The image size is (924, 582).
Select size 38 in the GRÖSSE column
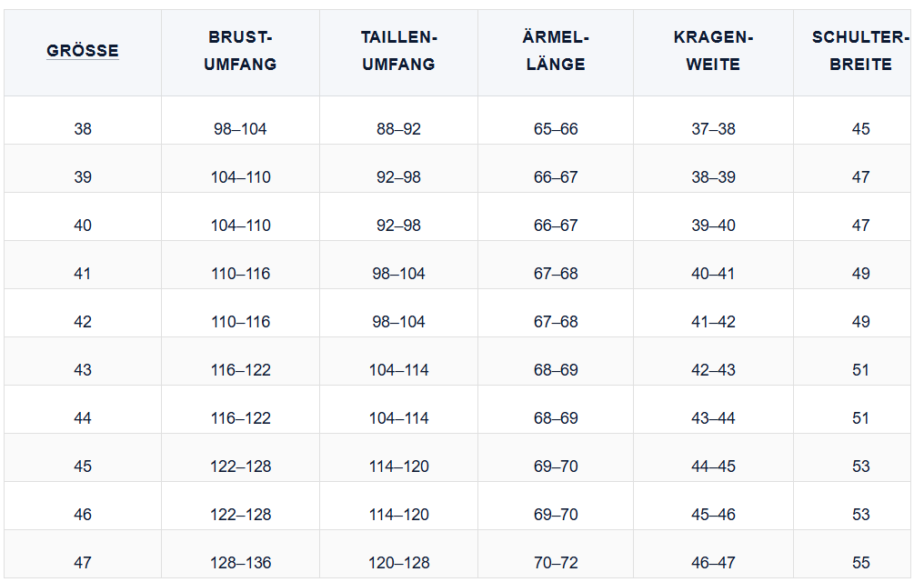coord(83,129)
